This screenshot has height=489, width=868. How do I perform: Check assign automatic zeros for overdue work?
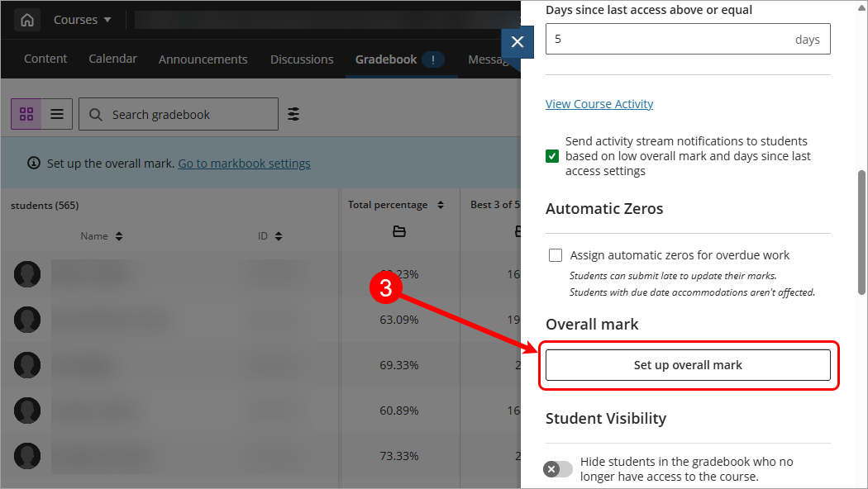point(556,255)
